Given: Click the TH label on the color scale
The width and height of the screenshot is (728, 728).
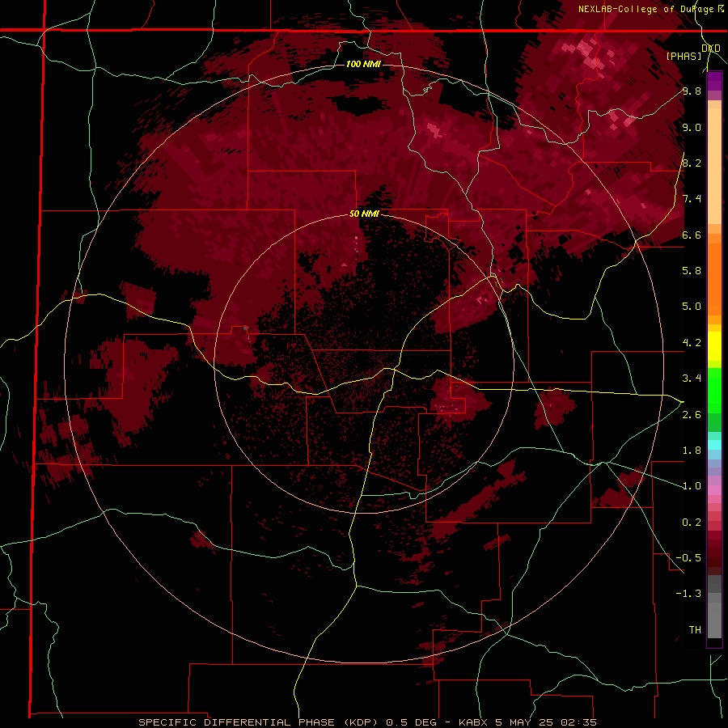Looking at the screenshot, I should tap(695, 630).
